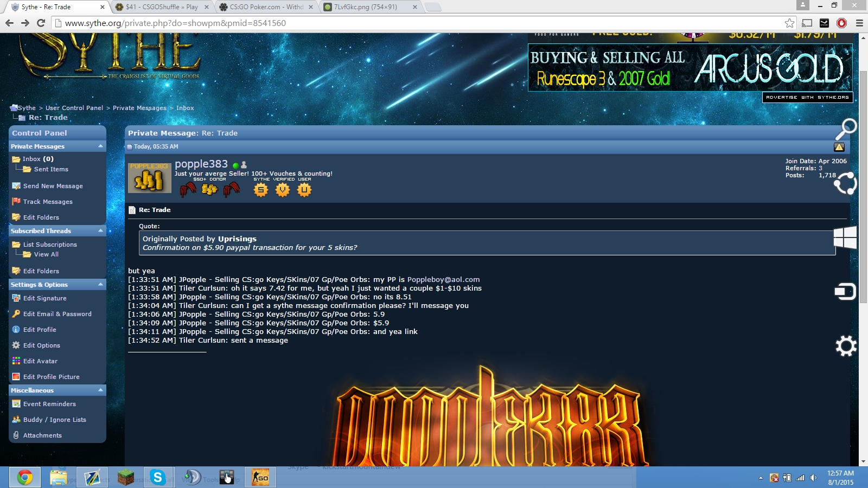Reload the Sythe private message page

(x=41, y=23)
